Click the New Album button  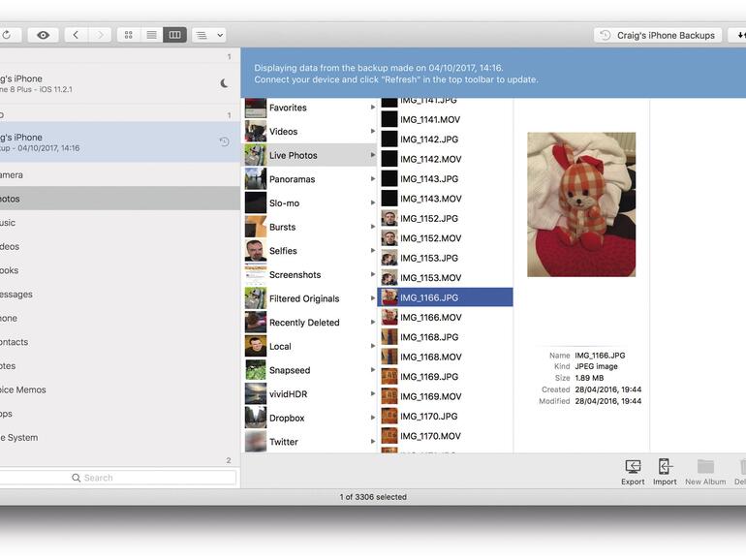tap(705, 472)
